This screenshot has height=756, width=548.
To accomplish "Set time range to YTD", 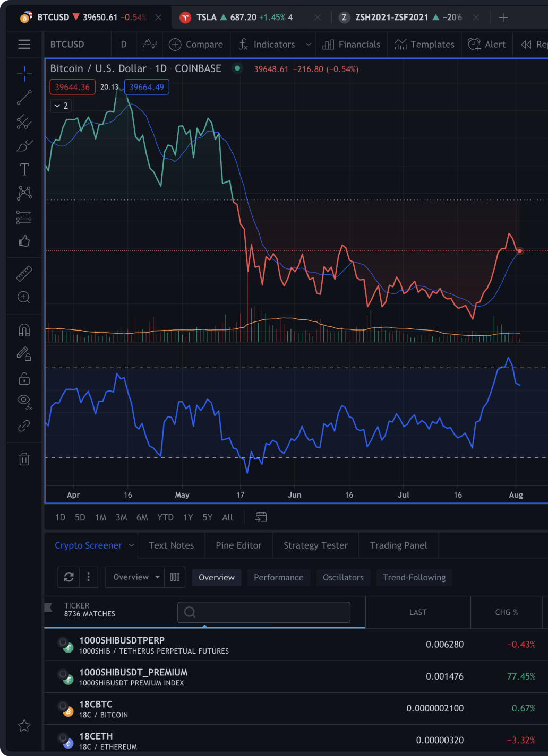I will (165, 517).
